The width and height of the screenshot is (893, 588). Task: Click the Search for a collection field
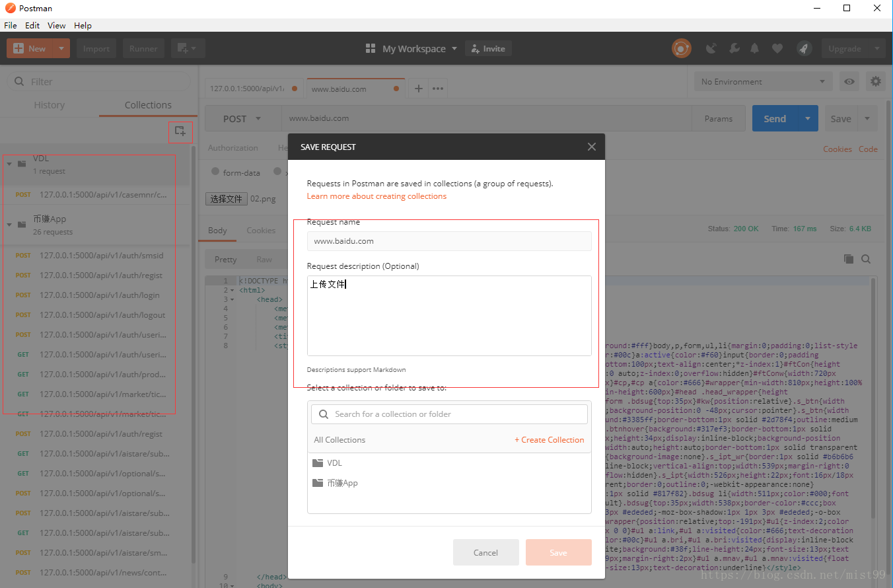tap(449, 414)
